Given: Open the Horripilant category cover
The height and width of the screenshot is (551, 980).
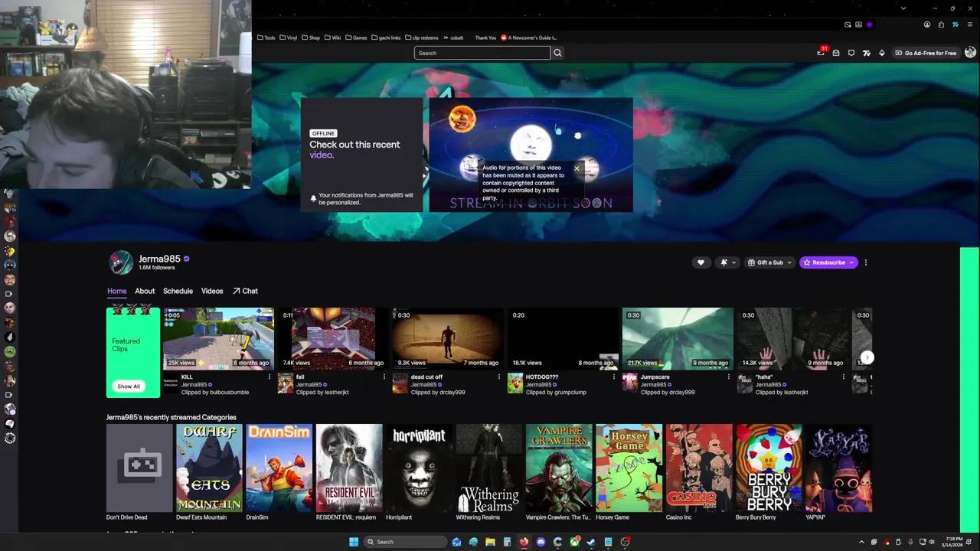Looking at the screenshot, I should click(419, 468).
